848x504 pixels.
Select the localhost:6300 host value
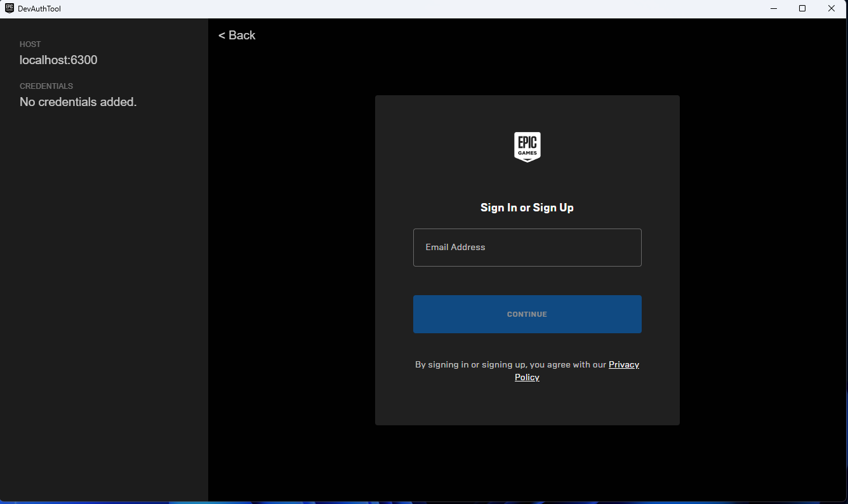[58, 60]
